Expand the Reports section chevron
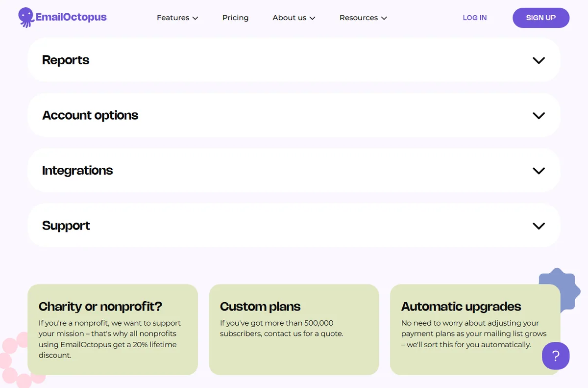 pyautogui.click(x=539, y=60)
